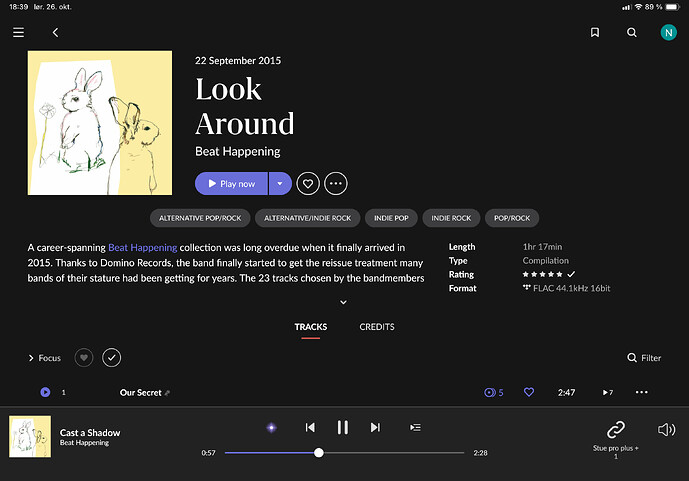Screen dimensions: 689x481
Task: Click the 18:39 clock in status bar
Action: pyautogui.click(x=18, y=7)
